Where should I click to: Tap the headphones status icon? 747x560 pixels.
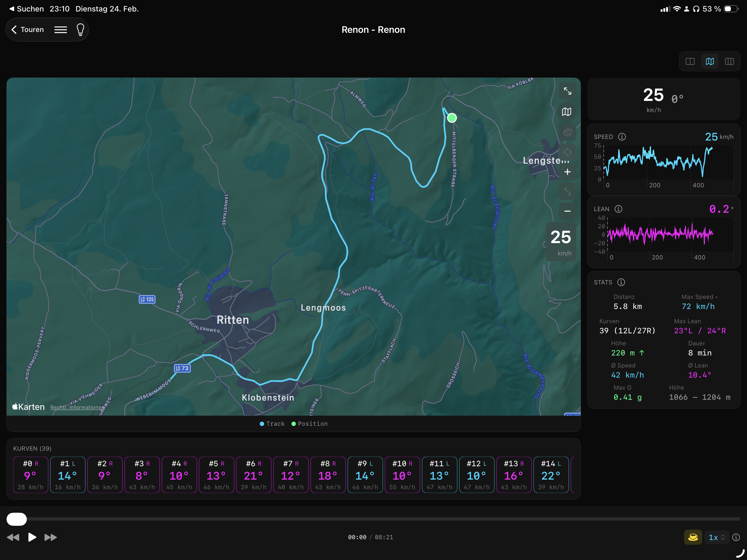(x=696, y=9)
